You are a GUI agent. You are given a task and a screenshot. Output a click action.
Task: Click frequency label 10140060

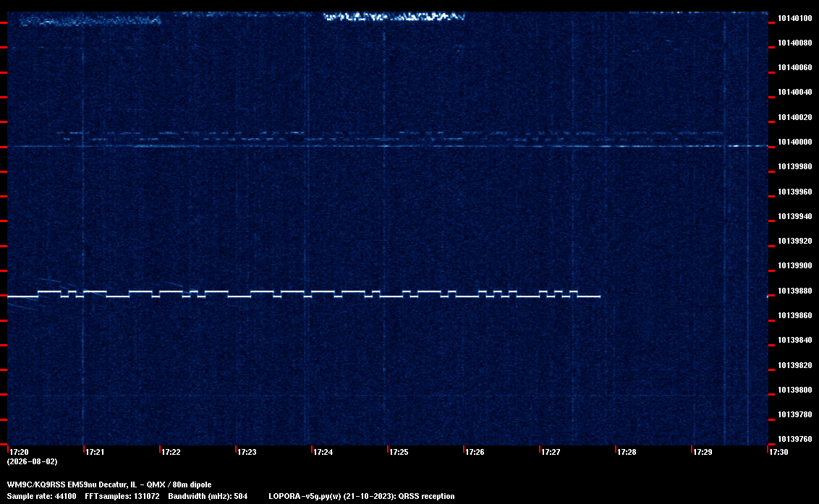pos(795,67)
